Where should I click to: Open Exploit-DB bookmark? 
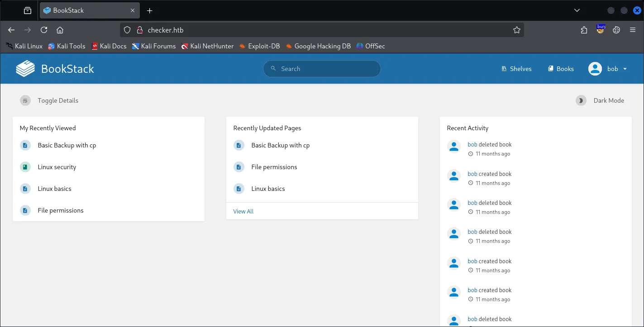coord(260,46)
